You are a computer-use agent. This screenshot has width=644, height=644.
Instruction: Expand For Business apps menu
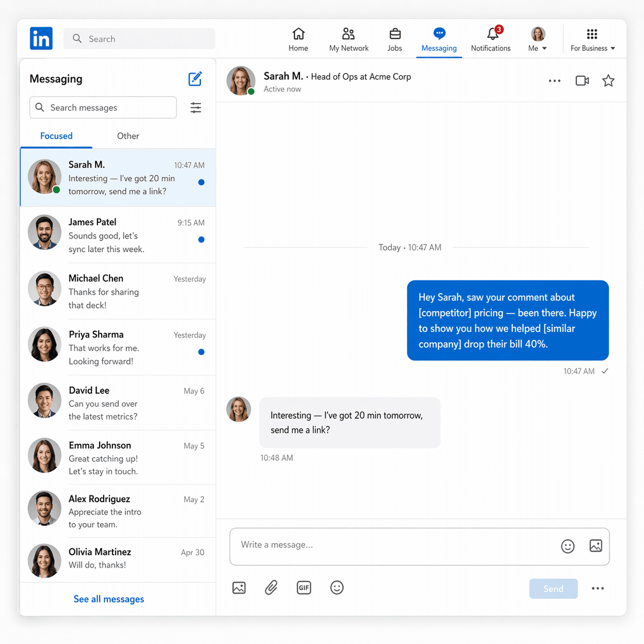pos(593,40)
